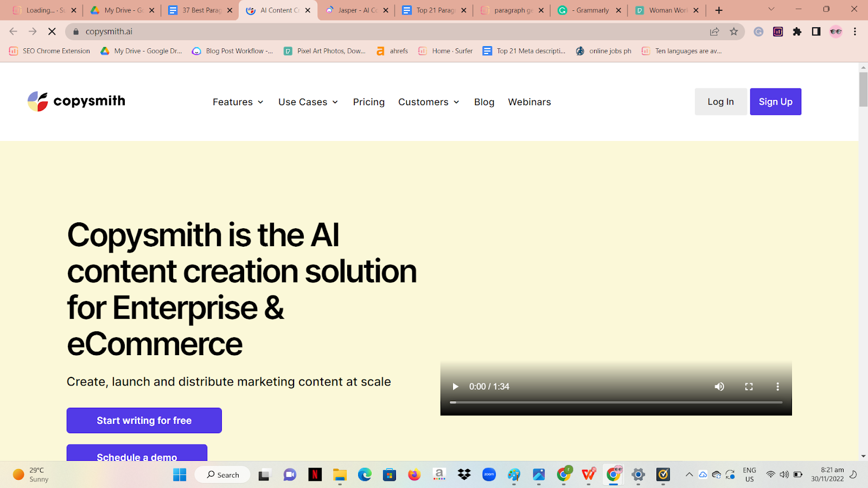Open the Extensions puzzle-piece menu

(797, 31)
